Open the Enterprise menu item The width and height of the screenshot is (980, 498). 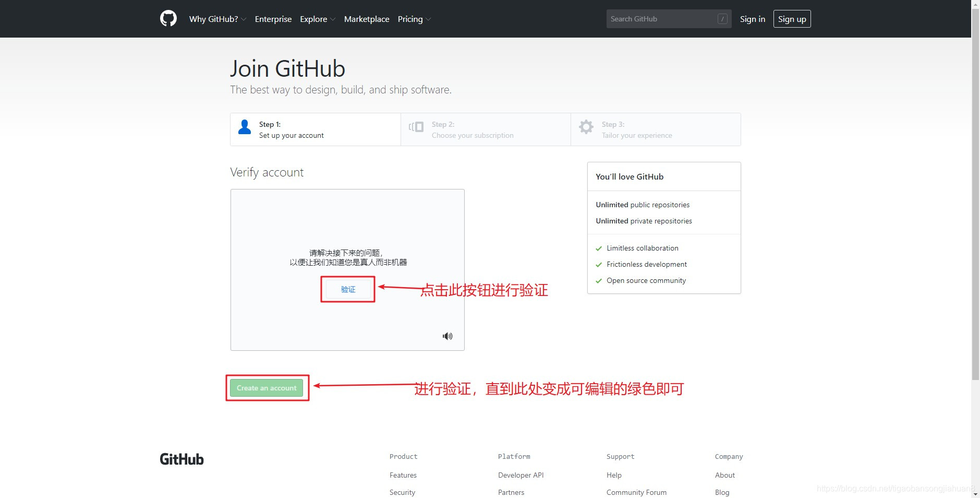coord(273,19)
